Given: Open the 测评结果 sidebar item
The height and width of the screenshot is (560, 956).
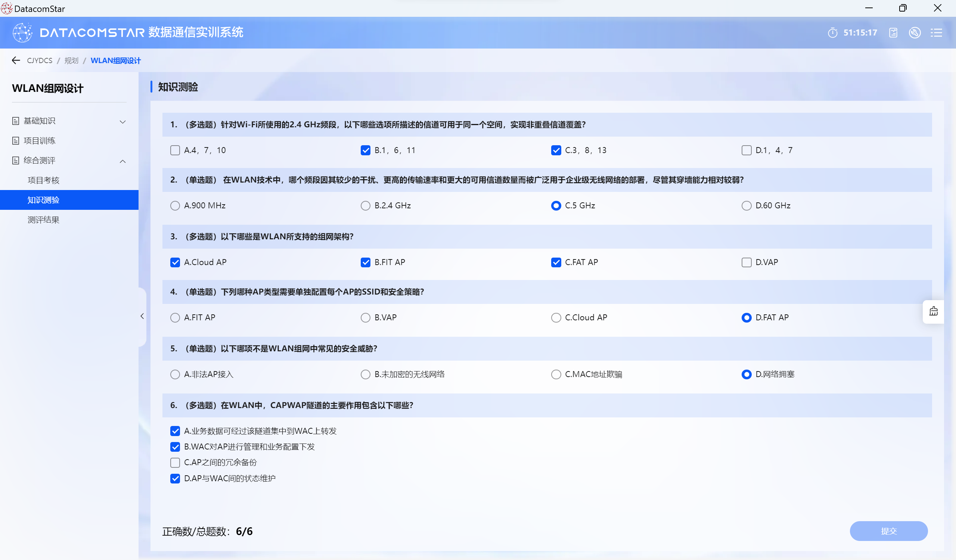Looking at the screenshot, I should tap(44, 220).
